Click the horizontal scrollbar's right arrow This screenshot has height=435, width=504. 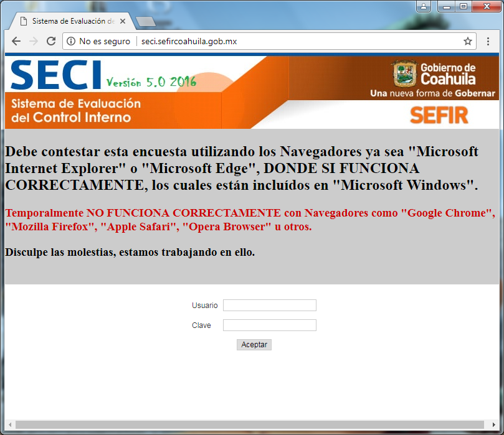pos(493,424)
